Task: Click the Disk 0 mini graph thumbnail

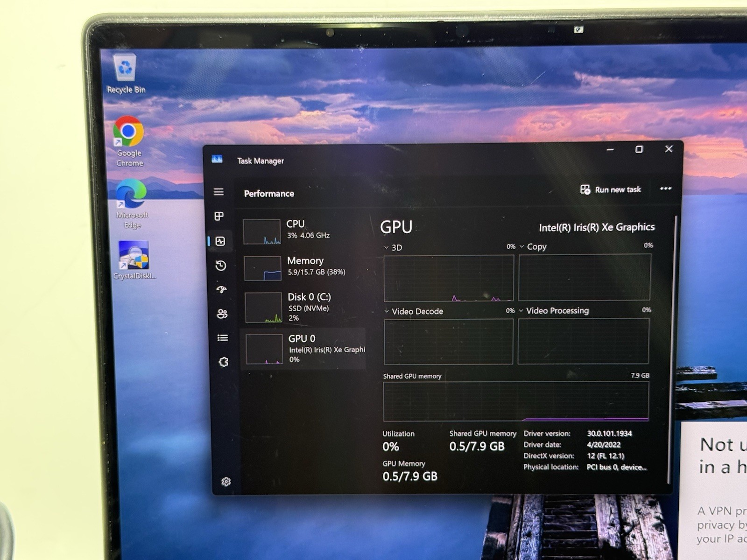Action: click(263, 308)
